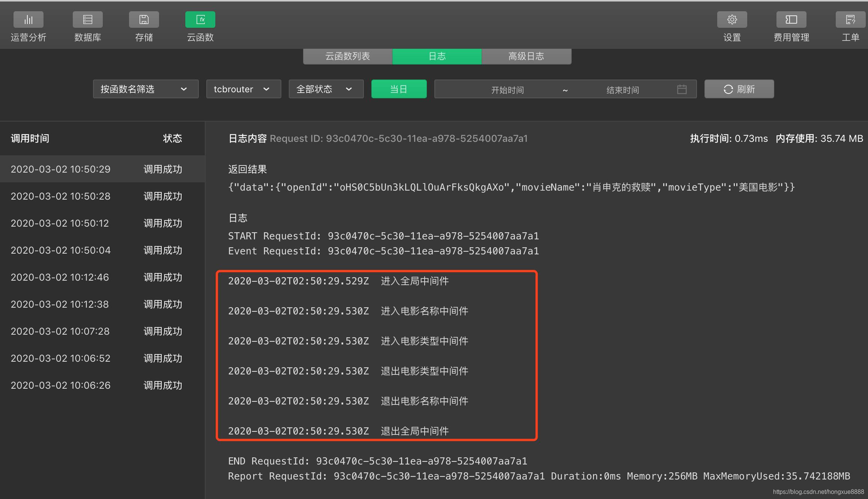Open the tcbrouter function dropdown

coord(243,89)
